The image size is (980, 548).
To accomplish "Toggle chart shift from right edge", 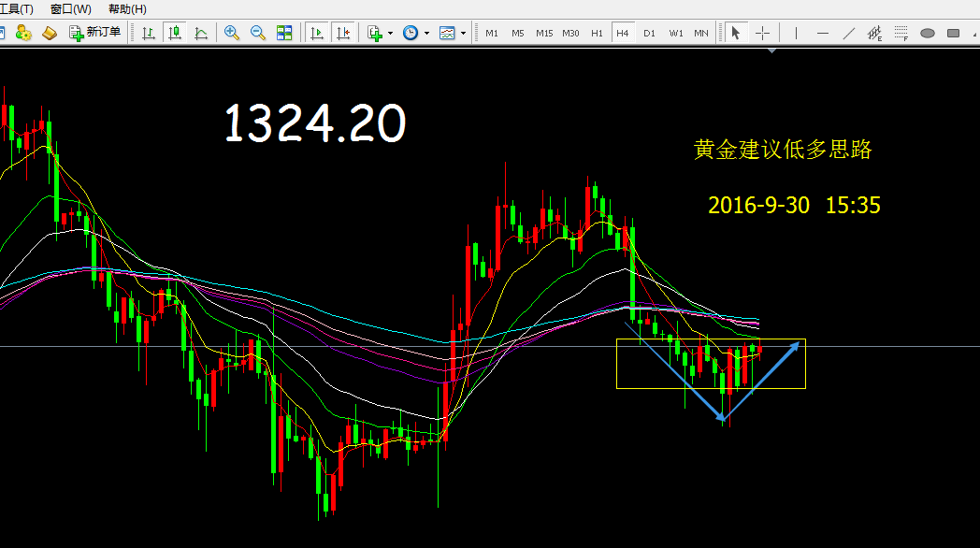I will 343,33.
